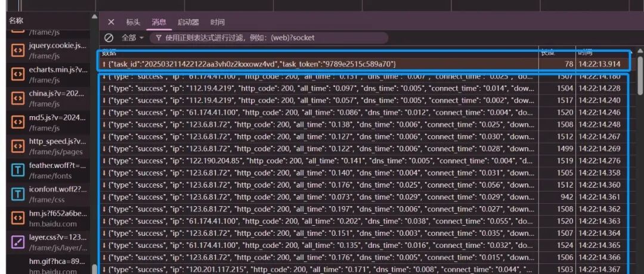This screenshot has width=644, height=274.
Task: Select md5.js script file icon
Action: point(17,122)
